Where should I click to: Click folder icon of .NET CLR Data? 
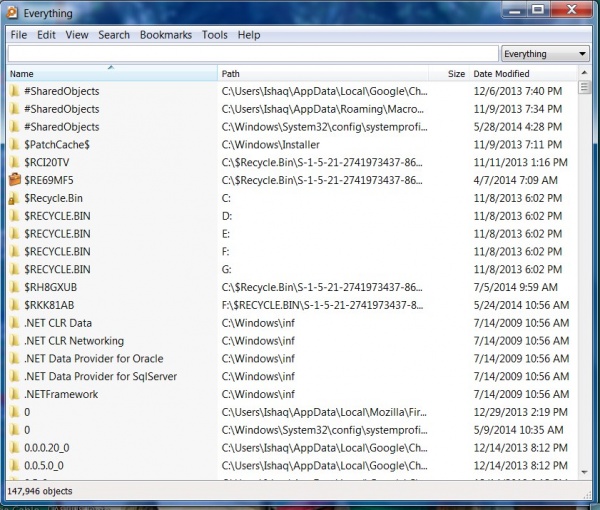point(14,323)
